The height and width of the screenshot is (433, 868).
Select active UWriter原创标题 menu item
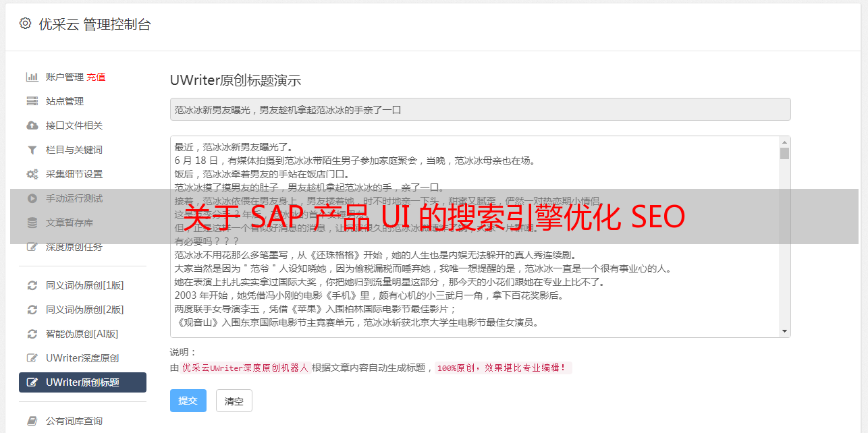(x=82, y=382)
